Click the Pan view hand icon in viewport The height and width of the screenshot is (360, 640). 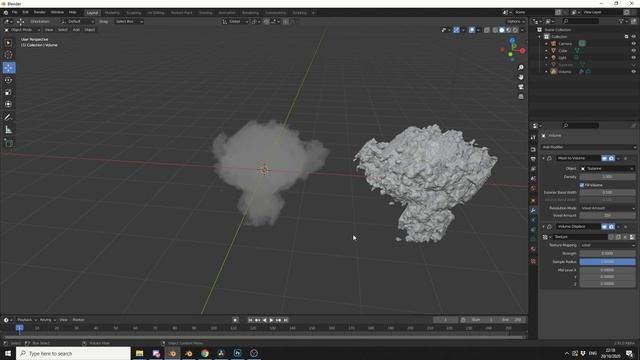(x=521, y=77)
